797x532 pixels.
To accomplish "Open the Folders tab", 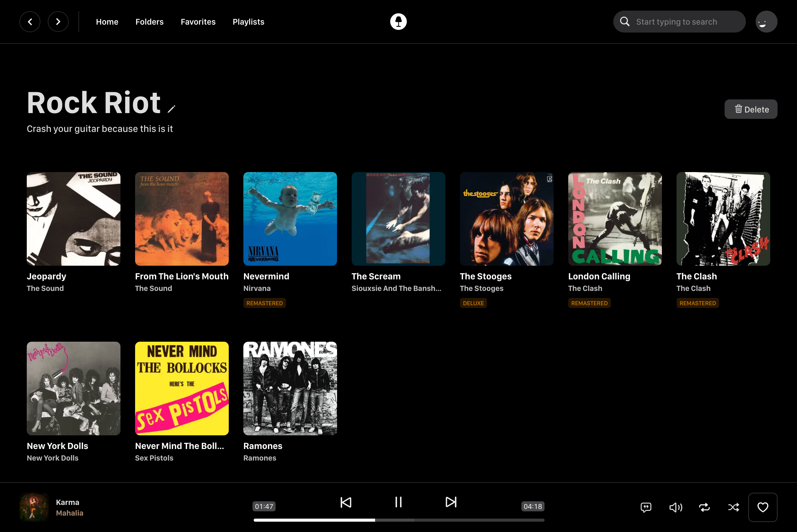I will 149,22.
